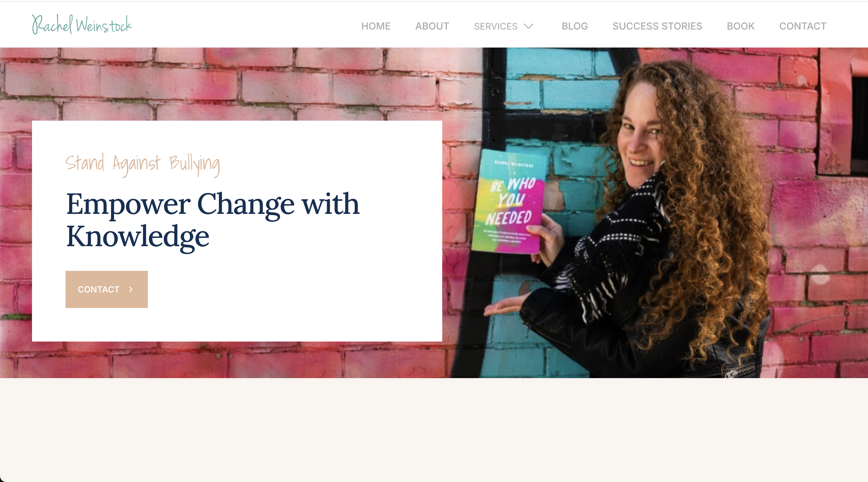Click the Empower Change with Knowledge headline

click(x=213, y=220)
